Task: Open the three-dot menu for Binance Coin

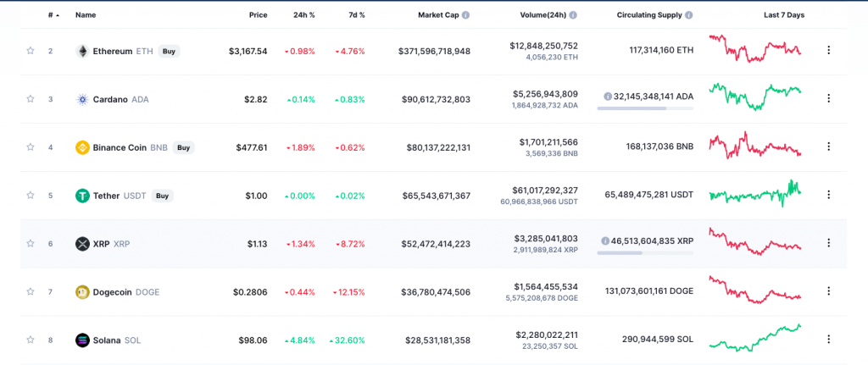Action: (x=829, y=147)
